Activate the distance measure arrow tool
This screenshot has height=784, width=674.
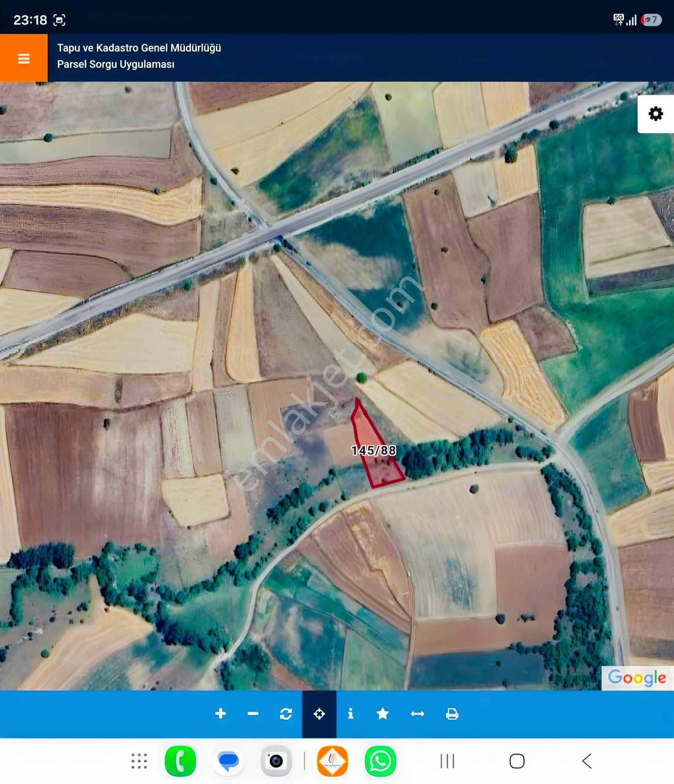(417, 714)
